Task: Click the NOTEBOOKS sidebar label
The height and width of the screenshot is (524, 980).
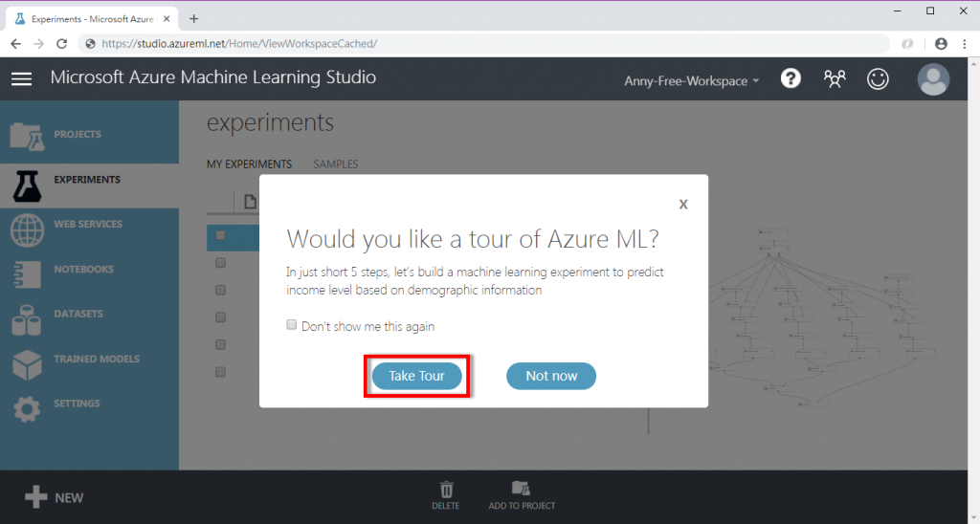Action: [x=84, y=270]
